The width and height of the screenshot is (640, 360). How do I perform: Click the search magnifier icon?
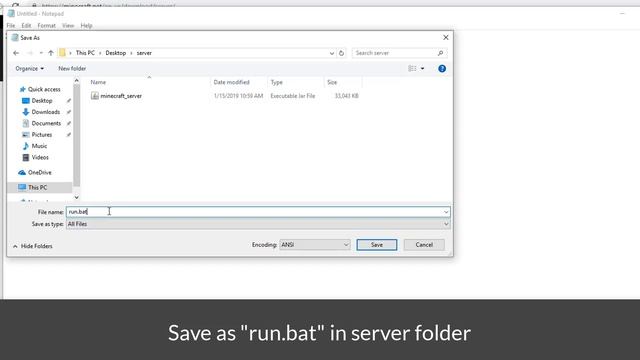pyautogui.click(x=440, y=53)
